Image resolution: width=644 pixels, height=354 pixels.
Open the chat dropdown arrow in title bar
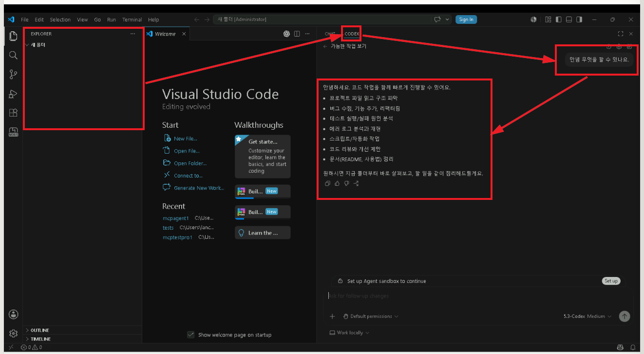pyautogui.click(x=447, y=20)
